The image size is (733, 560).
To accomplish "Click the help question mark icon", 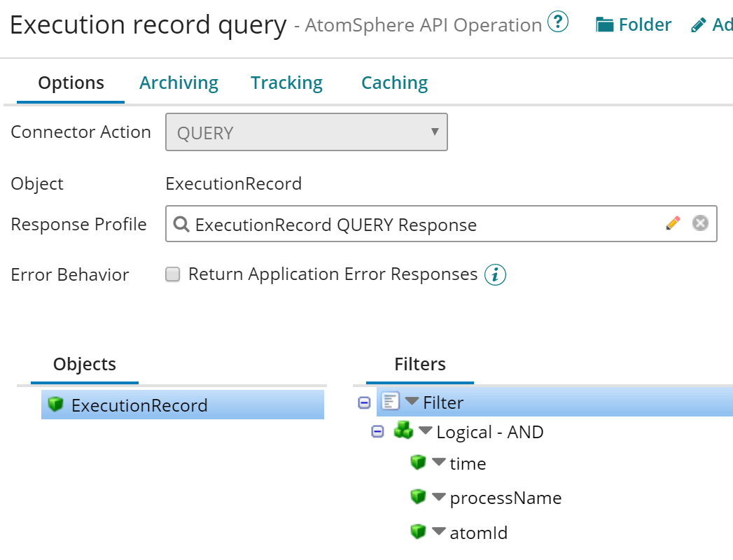I will 558,24.
